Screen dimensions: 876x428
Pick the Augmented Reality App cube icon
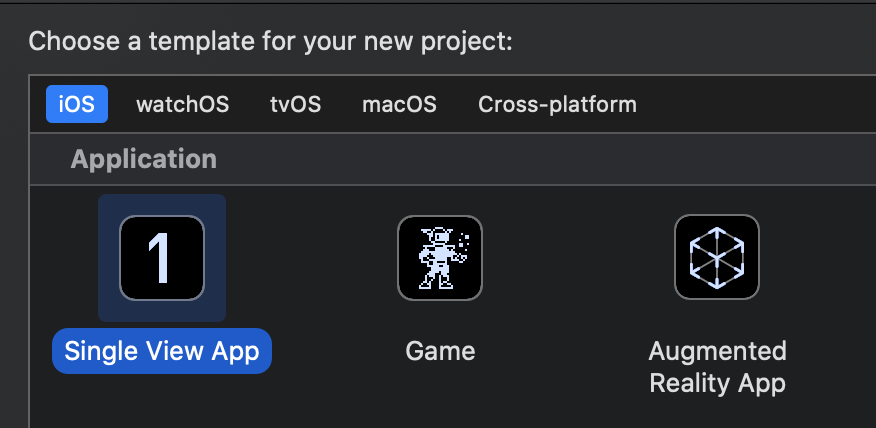point(716,258)
